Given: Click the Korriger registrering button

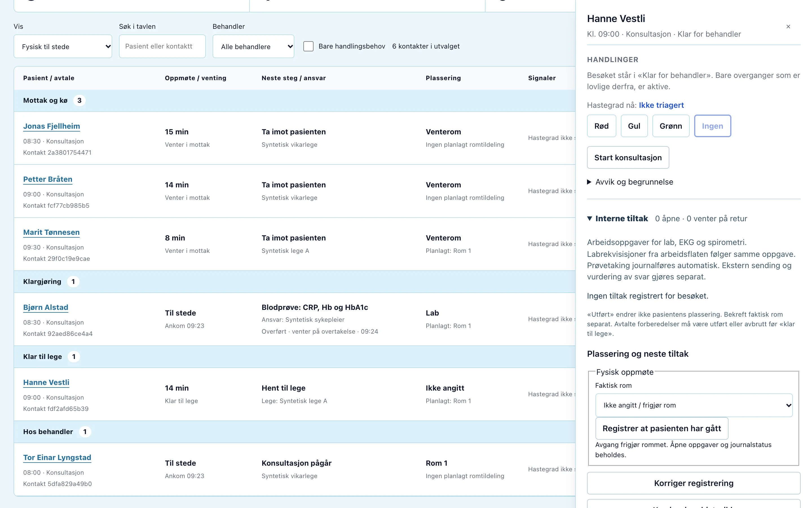Looking at the screenshot, I should tap(694, 483).
